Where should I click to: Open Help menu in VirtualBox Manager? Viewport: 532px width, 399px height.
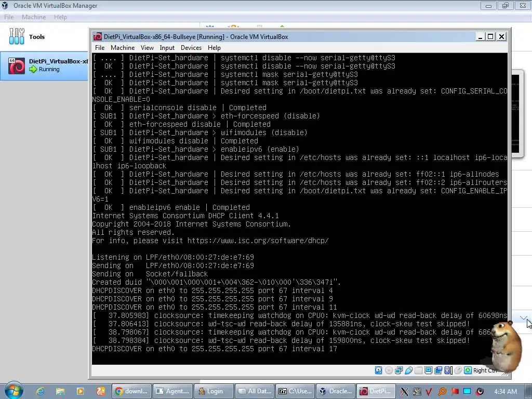point(60,17)
